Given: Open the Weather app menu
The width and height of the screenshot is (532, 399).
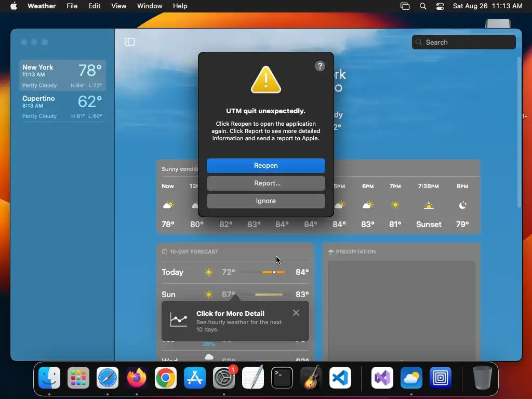Looking at the screenshot, I should (x=42, y=6).
